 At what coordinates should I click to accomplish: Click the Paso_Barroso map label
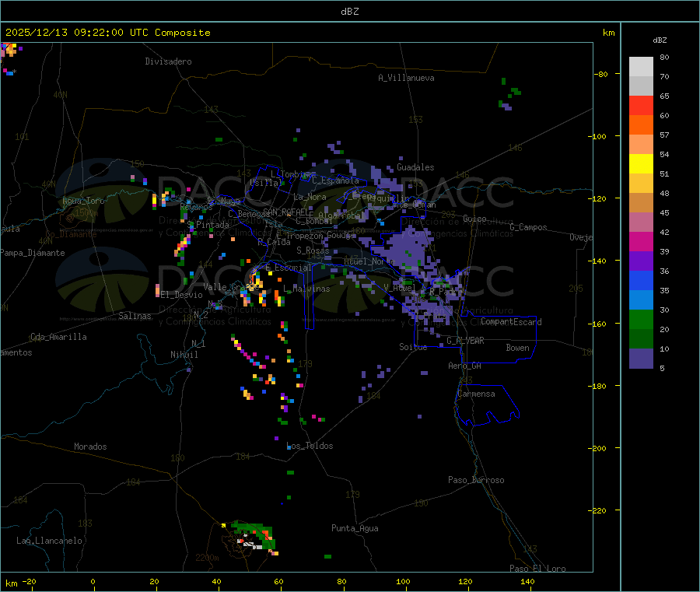point(476,480)
